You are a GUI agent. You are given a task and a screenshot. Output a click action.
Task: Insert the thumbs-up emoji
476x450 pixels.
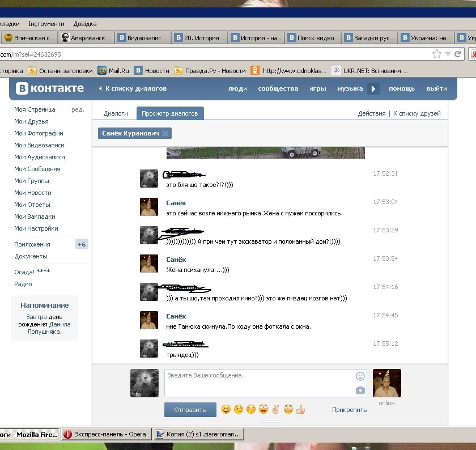[301, 409]
